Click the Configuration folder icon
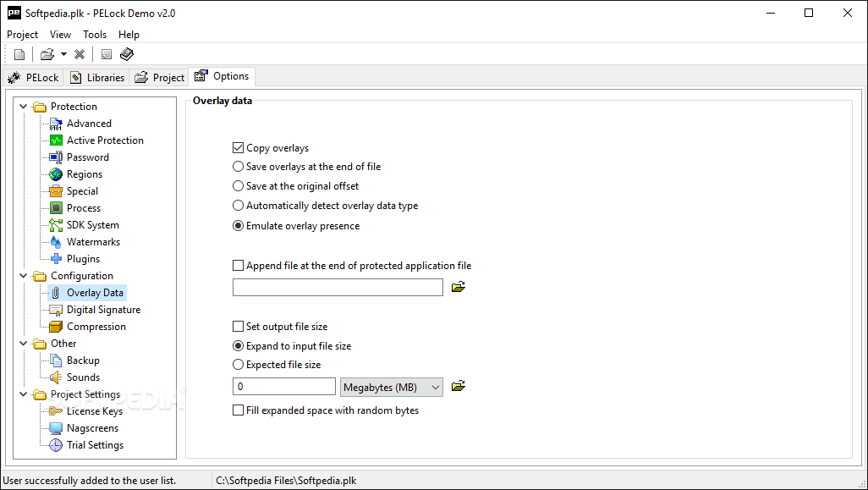 tap(39, 276)
